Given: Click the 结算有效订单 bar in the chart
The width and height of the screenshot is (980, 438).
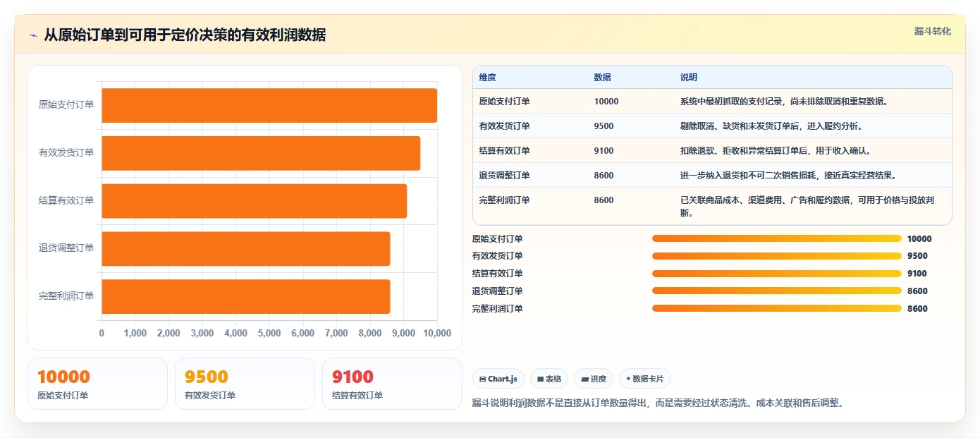Looking at the screenshot, I should [255, 201].
